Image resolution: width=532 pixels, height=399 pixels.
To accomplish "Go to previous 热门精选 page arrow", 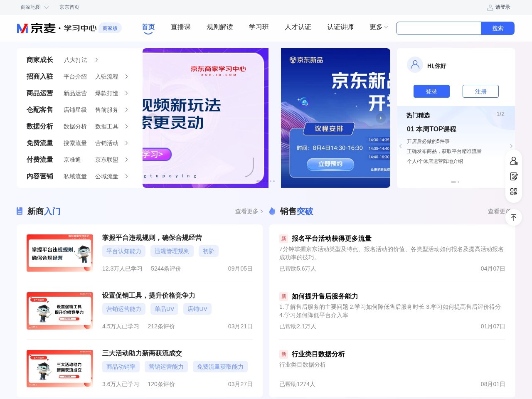I will [400, 146].
